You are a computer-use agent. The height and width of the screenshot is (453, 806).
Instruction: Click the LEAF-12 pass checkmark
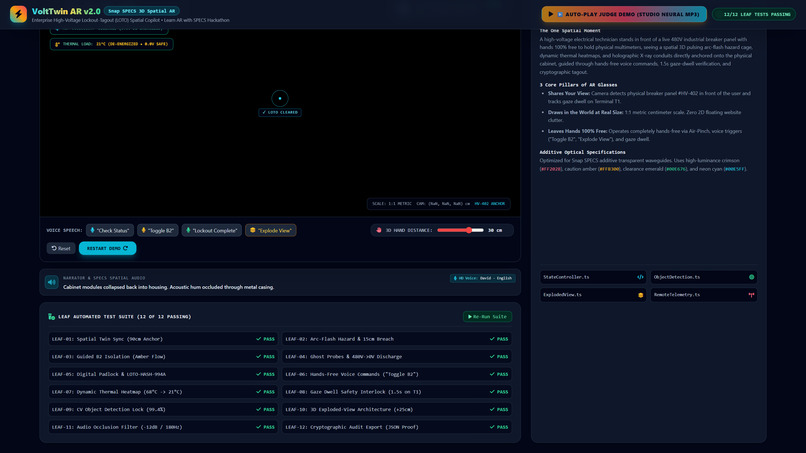tap(492, 427)
